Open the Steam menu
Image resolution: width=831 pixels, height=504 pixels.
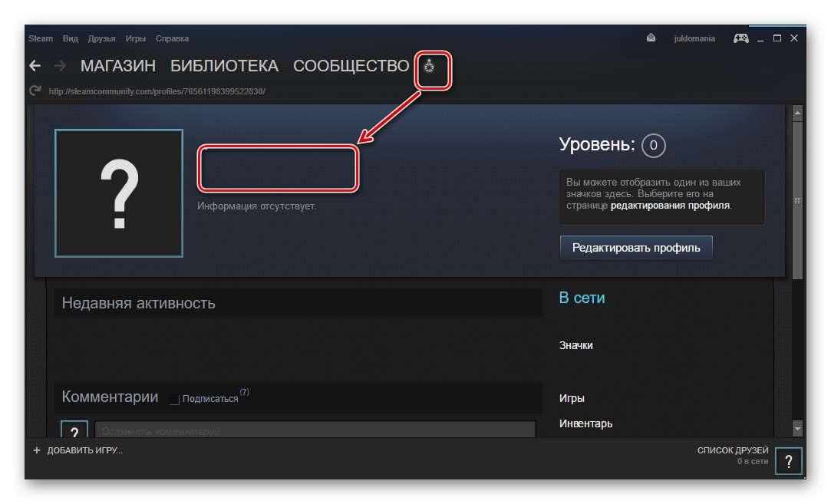pos(41,38)
